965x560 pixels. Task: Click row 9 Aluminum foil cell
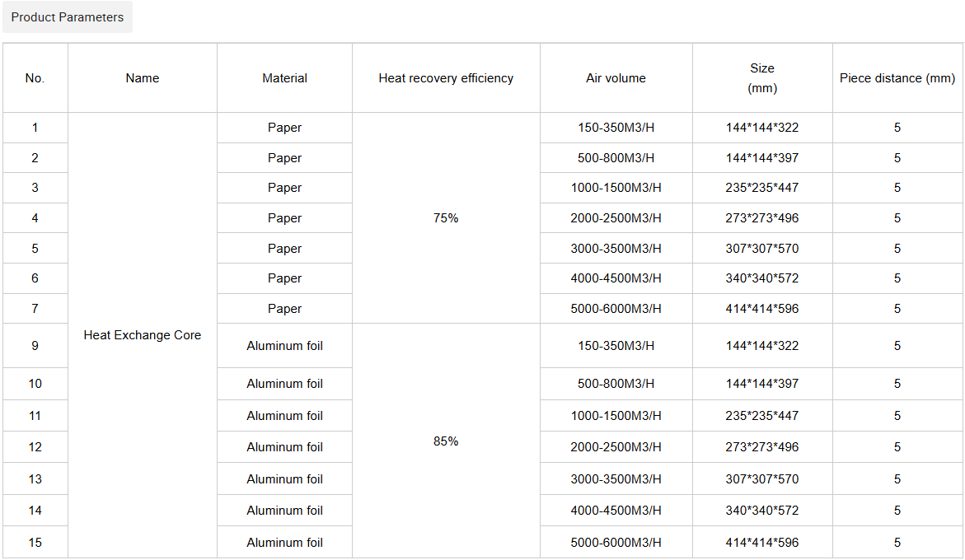(x=284, y=346)
